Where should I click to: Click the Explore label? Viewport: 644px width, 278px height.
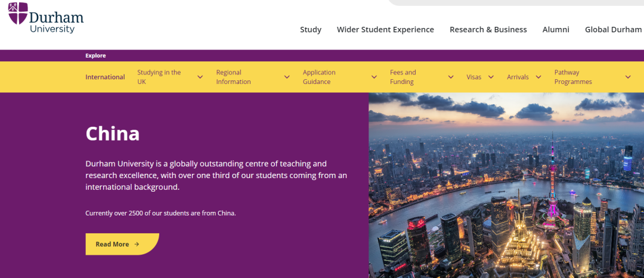point(95,56)
